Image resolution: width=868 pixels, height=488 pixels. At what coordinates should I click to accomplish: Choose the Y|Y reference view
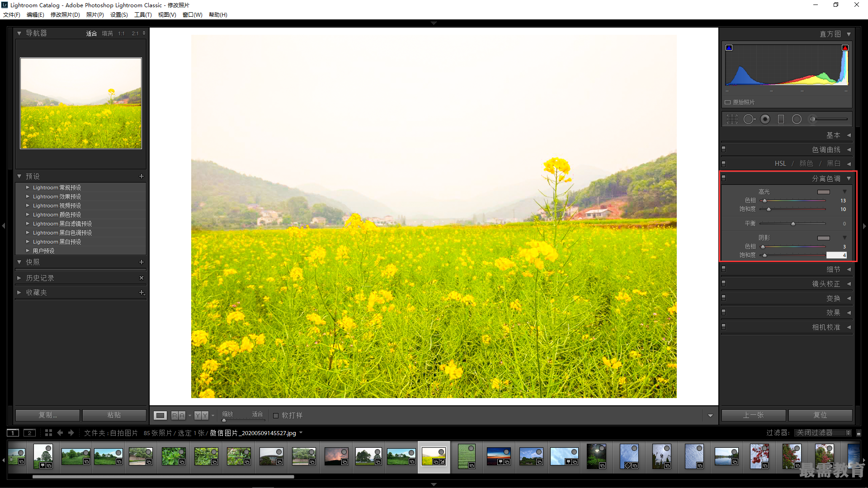(202, 415)
